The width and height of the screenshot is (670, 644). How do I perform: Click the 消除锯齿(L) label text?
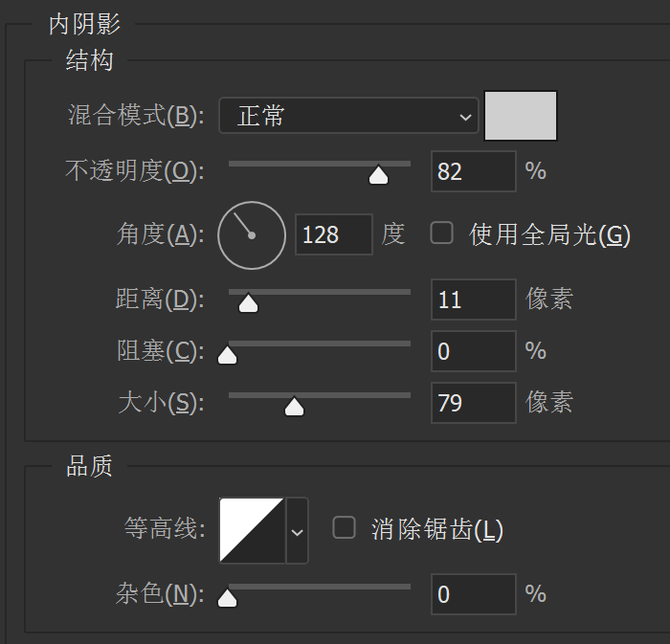436,529
